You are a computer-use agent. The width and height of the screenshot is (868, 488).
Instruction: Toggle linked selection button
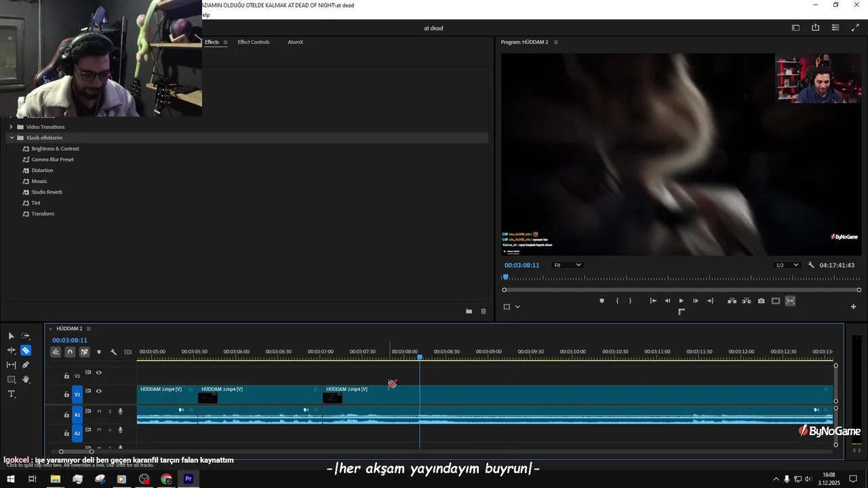(x=84, y=352)
